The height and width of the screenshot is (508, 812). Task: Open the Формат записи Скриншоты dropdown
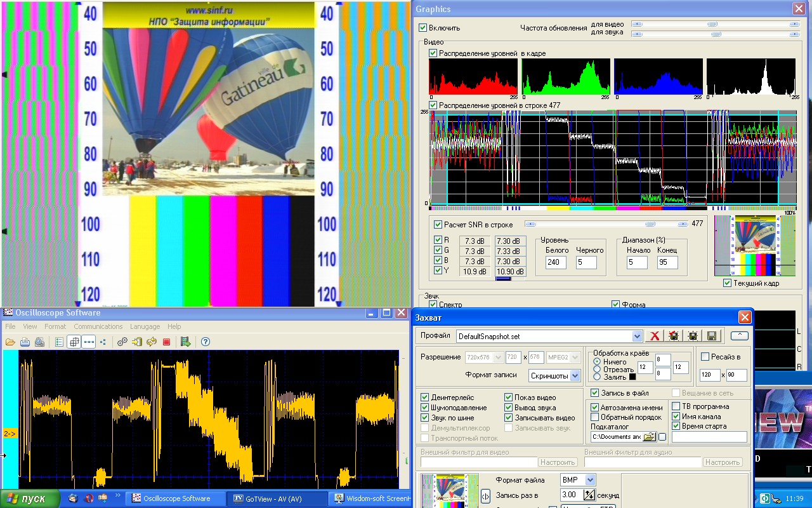(575, 375)
